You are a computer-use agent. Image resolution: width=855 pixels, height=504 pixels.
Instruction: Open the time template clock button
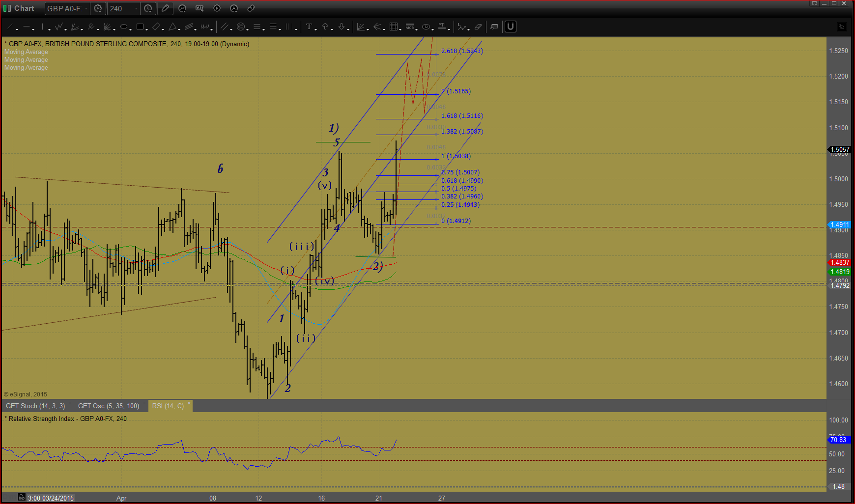point(148,8)
